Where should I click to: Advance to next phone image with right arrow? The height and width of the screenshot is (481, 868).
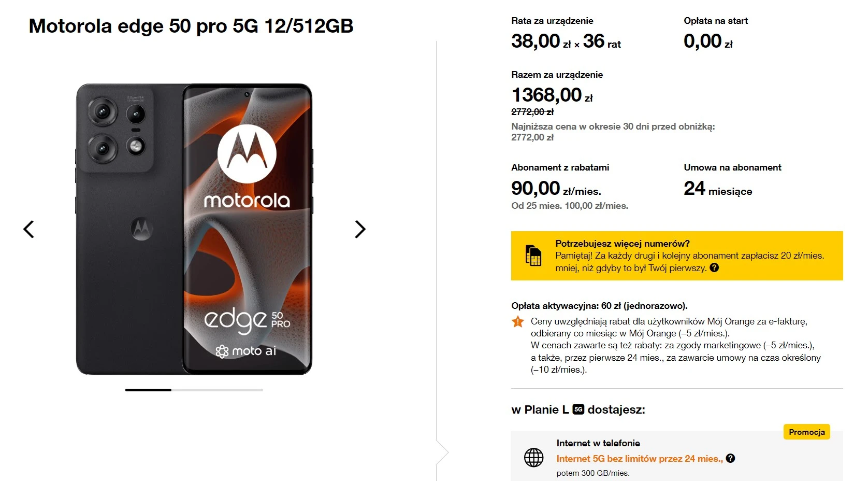tap(360, 229)
